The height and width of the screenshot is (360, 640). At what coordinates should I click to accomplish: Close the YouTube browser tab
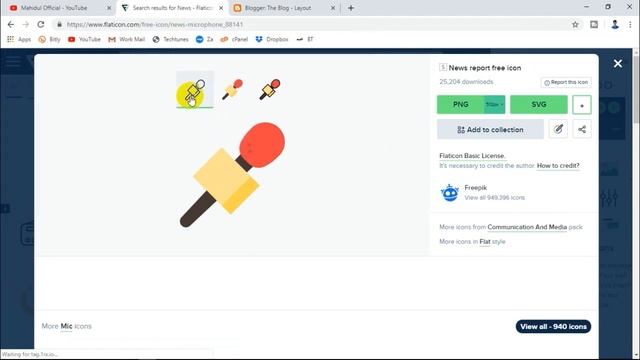[x=109, y=8]
